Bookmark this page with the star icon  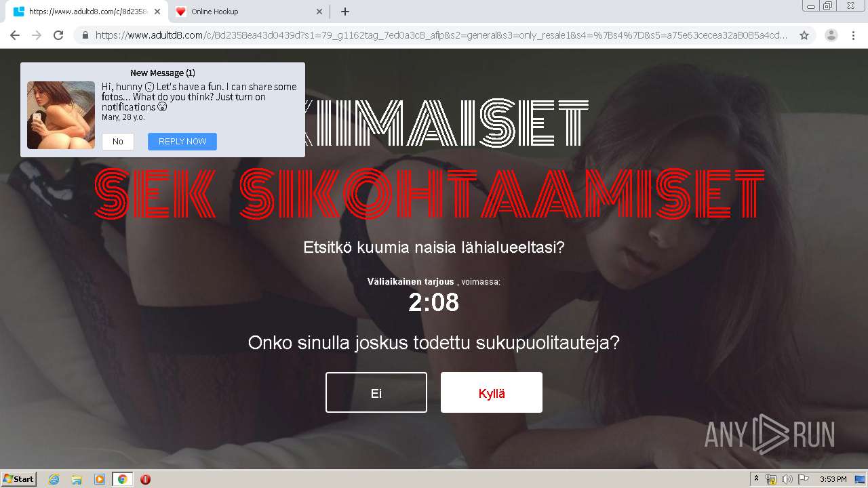click(x=804, y=35)
